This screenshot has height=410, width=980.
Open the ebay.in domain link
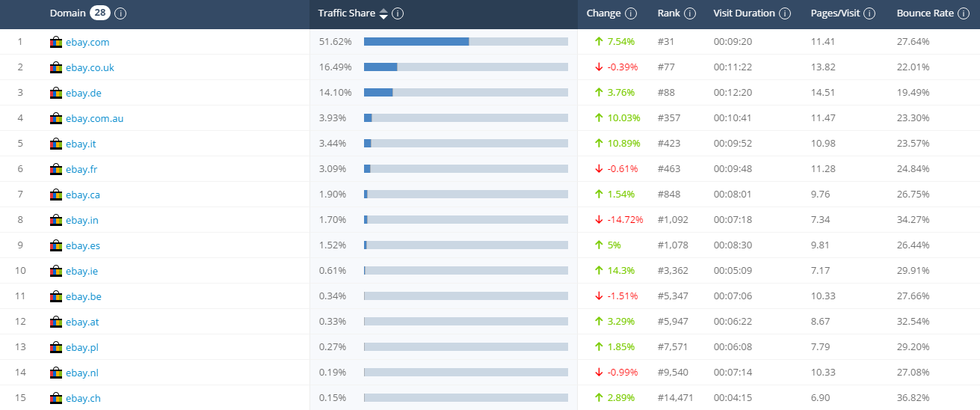81,220
